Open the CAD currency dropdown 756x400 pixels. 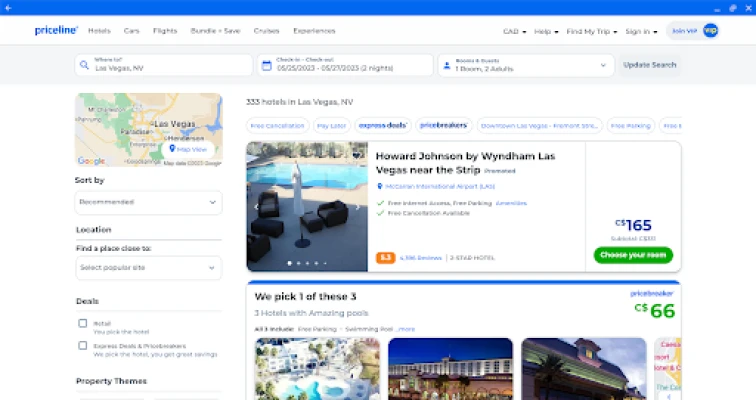pyautogui.click(x=513, y=31)
